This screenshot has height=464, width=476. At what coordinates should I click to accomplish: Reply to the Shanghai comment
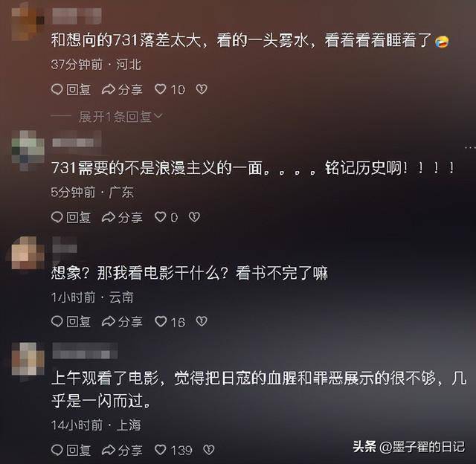coord(71,450)
